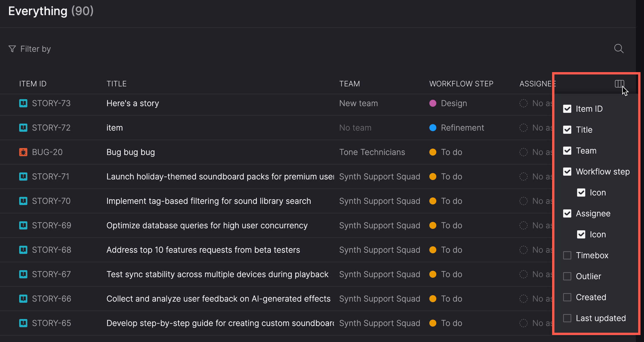Viewport: 644px width, 342px height.
Task: Sort by the Workflow Step header
Action: click(461, 84)
